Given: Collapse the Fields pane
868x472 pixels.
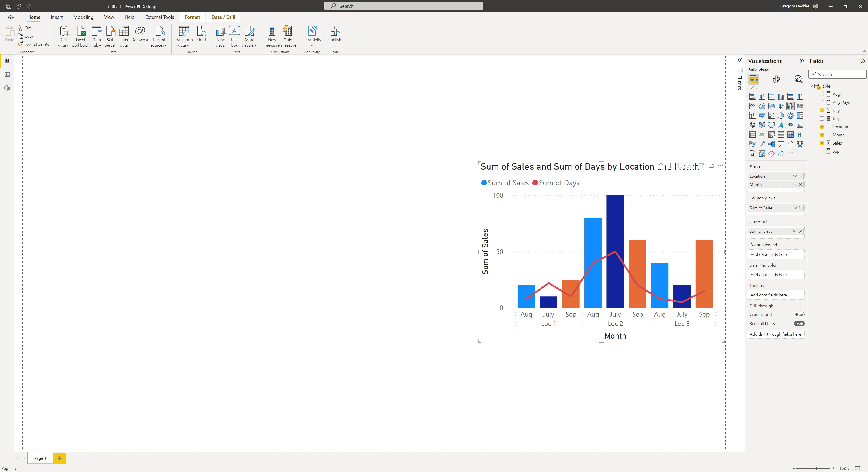Looking at the screenshot, I should (x=863, y=61).
